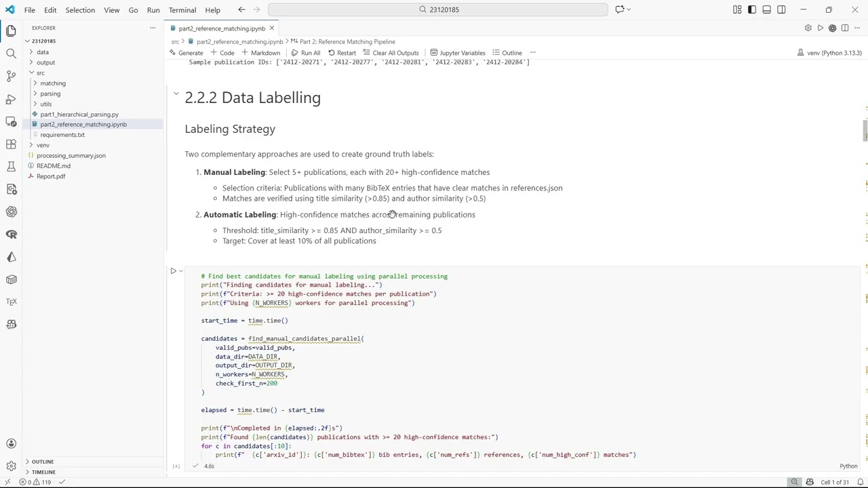Open the Explorer view in activity bar

click(11, 30)
